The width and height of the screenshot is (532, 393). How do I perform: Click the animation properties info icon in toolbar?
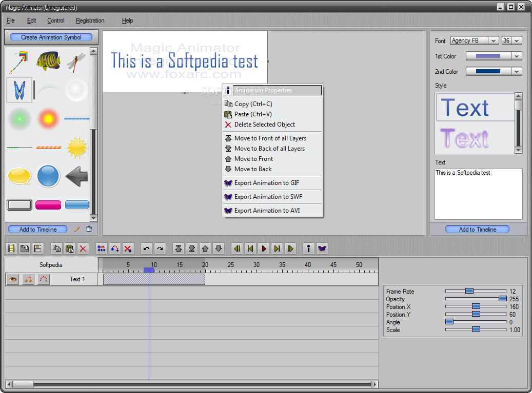[x=308, y=249]
